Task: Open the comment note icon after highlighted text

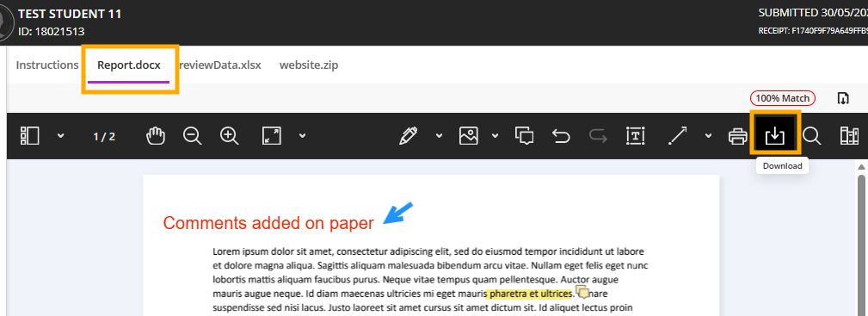Action: point(582,292)
